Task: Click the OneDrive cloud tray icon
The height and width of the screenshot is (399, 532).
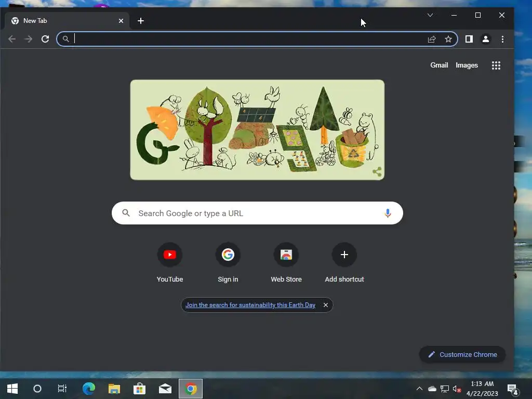Action: coord(432,389)
